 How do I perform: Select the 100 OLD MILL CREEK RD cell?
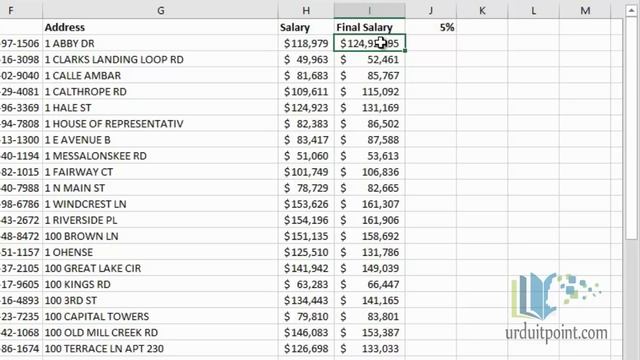(160, 332)
